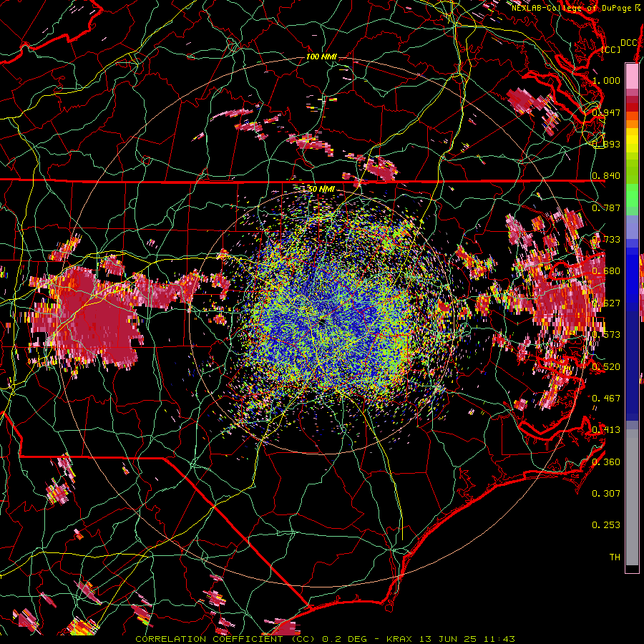Select the 0.573 scale value
The width and height of the screenshot is (644, 644).
[x=606, y=335]
